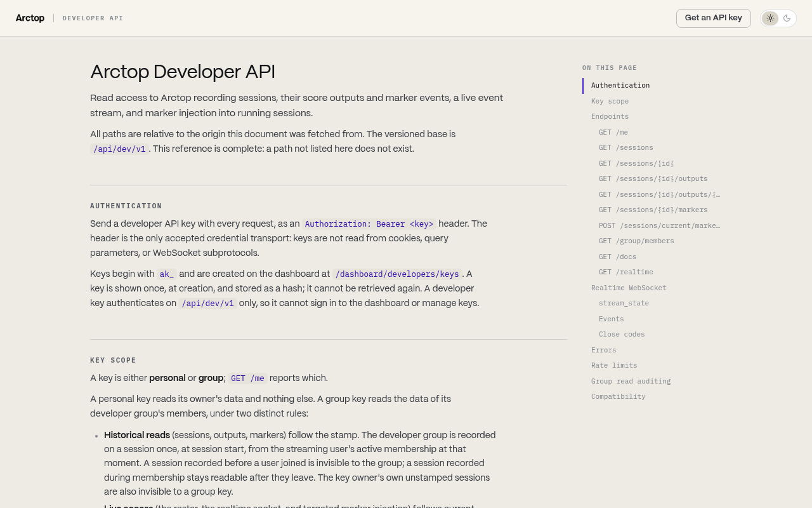812x508 pixels.
Task: Select GET /sessions/{id}/markers outline entry
Action: tap(653, 210)
